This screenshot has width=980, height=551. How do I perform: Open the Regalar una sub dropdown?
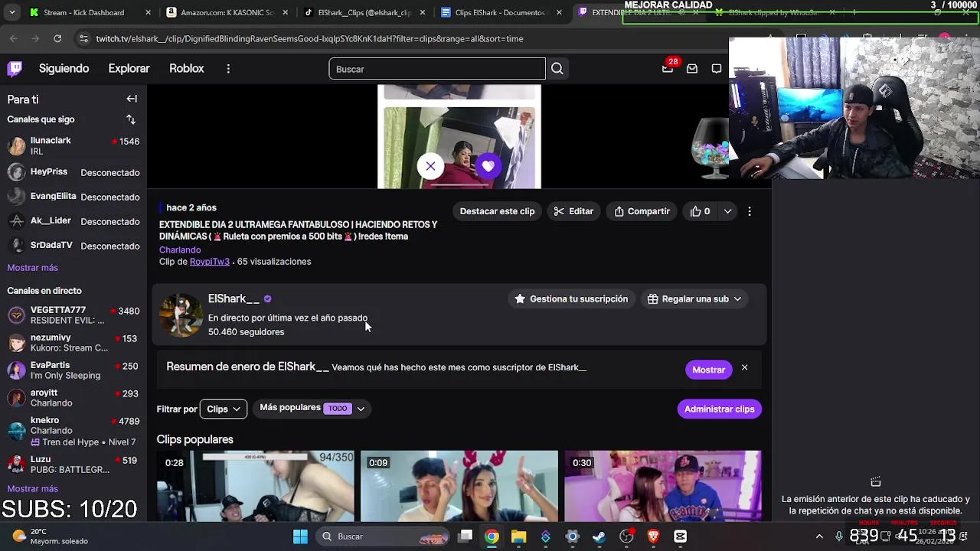tap(694, 299)
